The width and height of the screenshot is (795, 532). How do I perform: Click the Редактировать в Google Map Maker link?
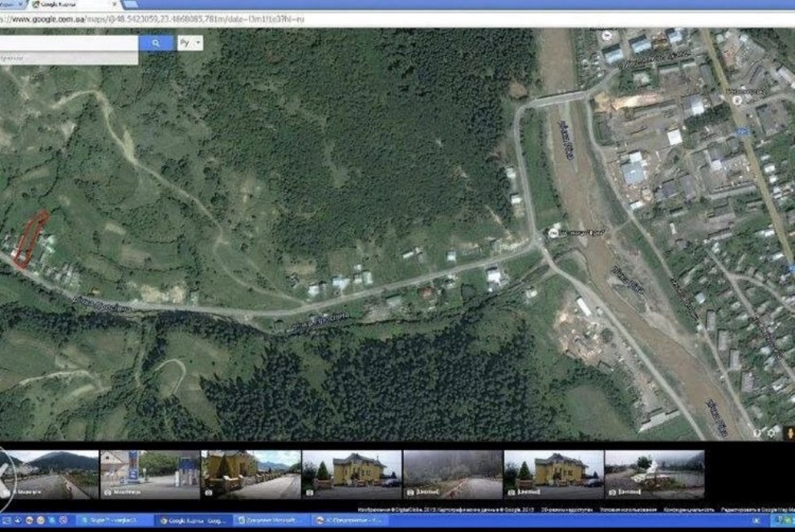(757, 510)
